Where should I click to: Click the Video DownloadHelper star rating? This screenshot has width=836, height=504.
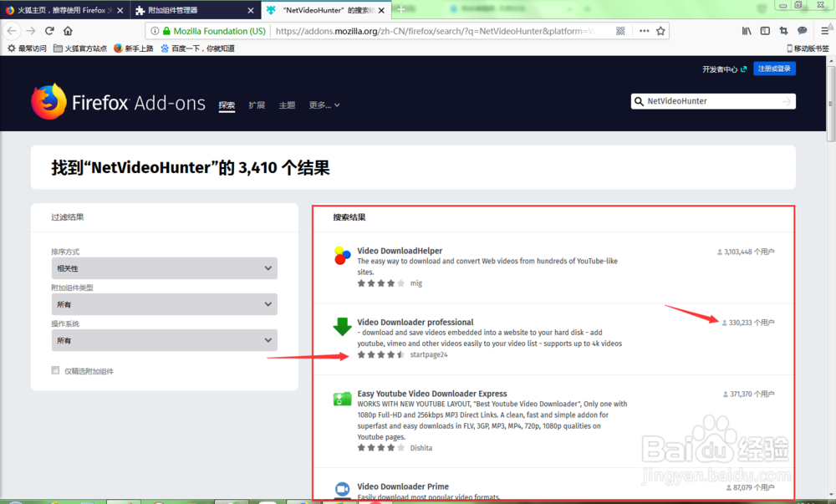coord(381,283)
